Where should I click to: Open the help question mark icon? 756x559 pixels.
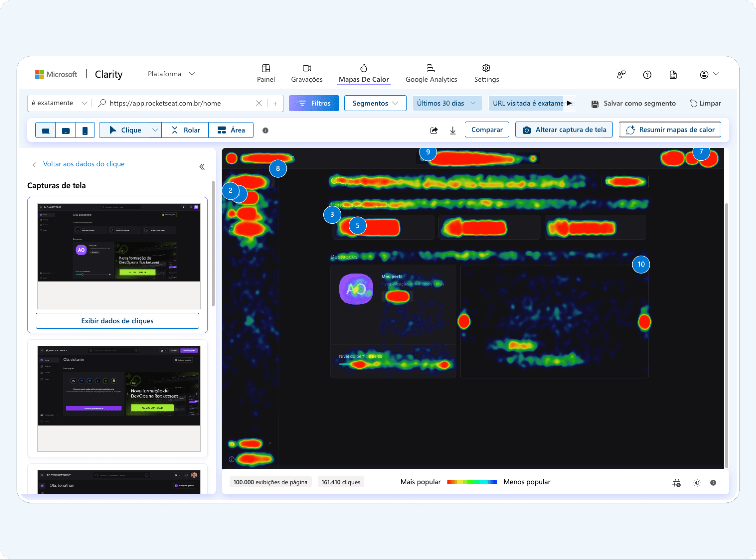pyautogui.click(x=647, y=74)
